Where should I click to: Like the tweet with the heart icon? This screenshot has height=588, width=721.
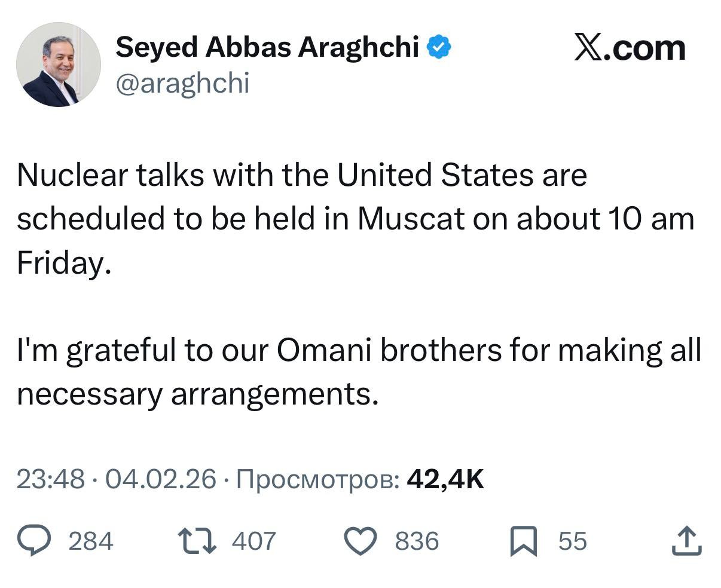coord(361,541)
